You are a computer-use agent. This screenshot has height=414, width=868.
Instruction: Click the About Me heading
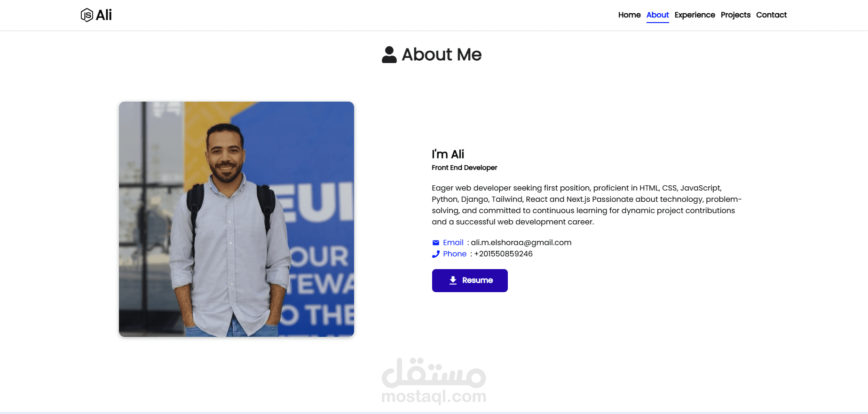(x=441, y=55)
